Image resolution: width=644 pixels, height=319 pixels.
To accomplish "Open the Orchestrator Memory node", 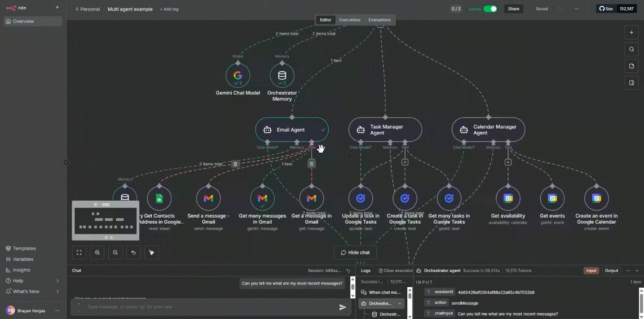I will pyautogui.click(x=282, y=75).
